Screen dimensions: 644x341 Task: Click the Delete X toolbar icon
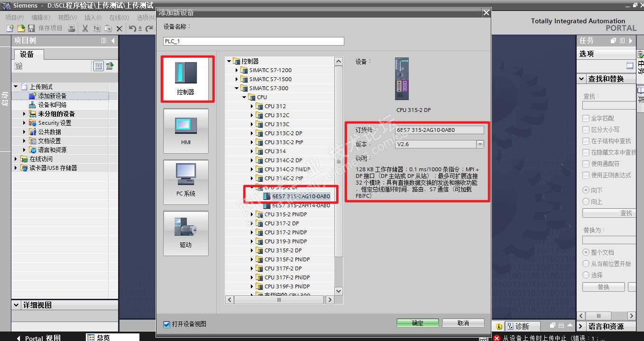(x=120, y=28)
